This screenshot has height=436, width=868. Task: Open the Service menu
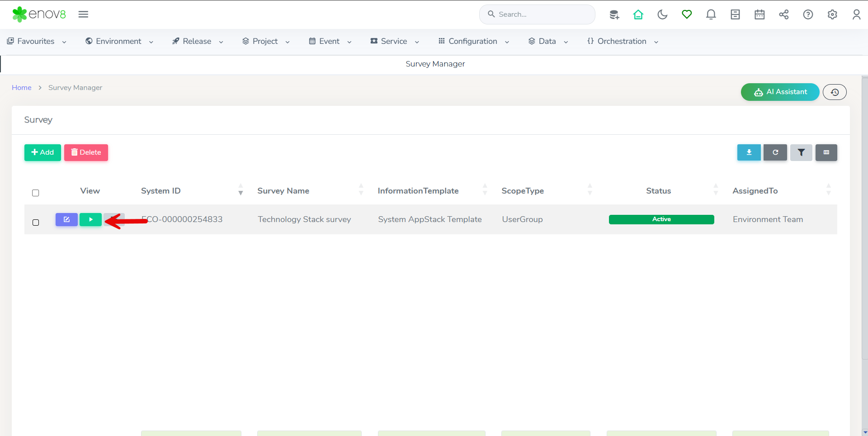(394, 42)
